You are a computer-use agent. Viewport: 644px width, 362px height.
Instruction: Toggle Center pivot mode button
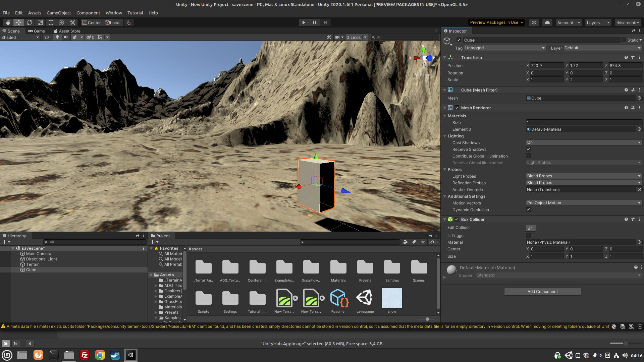coord(92,22)
